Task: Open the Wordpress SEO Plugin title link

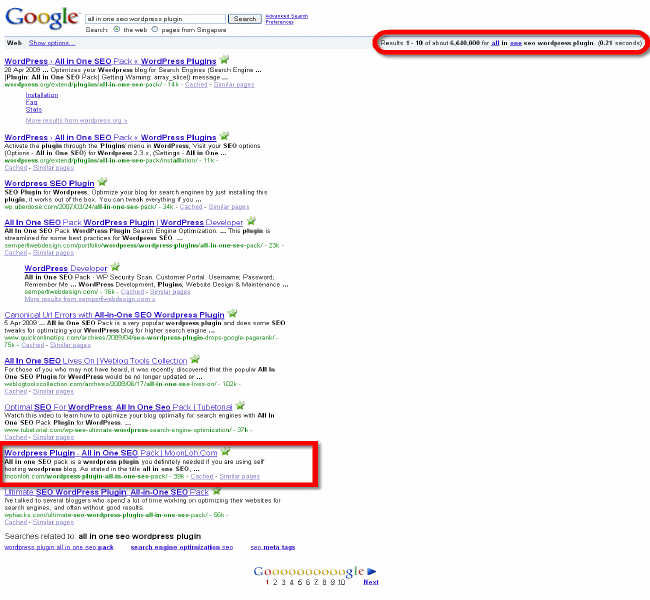Action: (49, 183)
